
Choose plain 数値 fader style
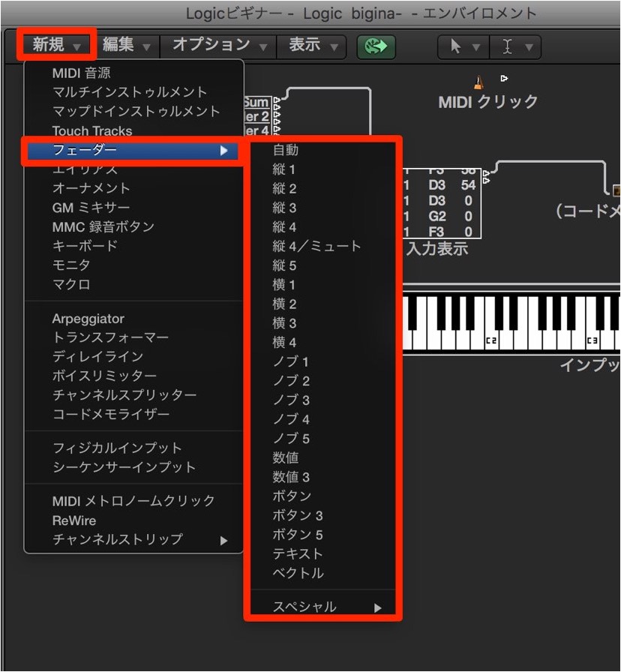point(322,458)
